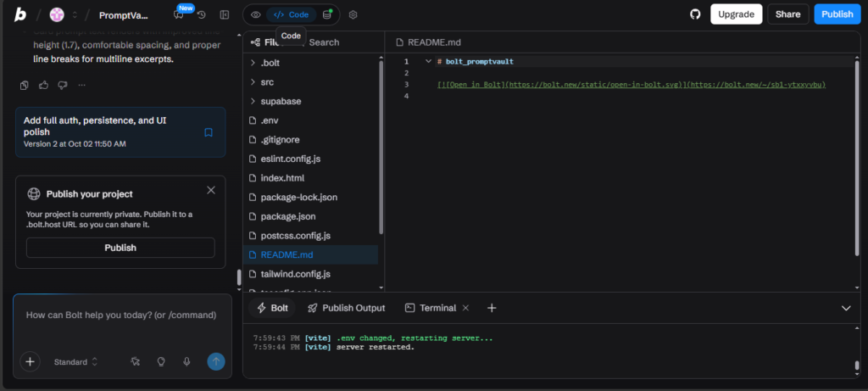Image resolution: width=868 pixels, height=391 pixels.
Task: Open package-lock.json file
Action: point(310,197)
